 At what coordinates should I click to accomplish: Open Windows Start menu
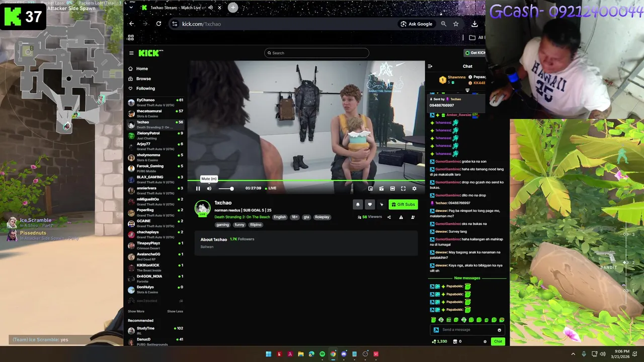coord(269,354)
